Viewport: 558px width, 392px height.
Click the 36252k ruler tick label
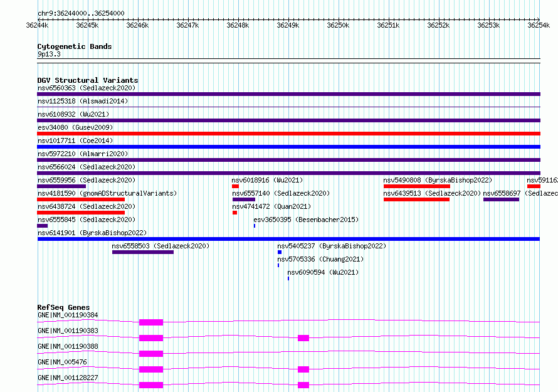[438, 25]
